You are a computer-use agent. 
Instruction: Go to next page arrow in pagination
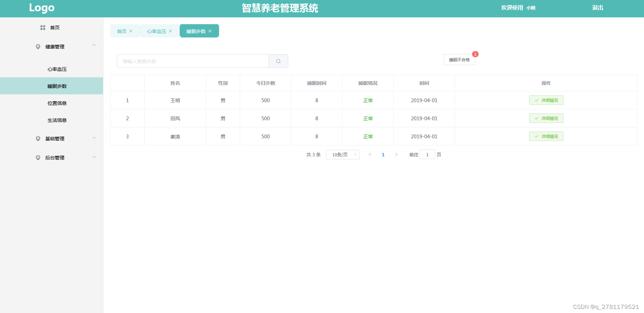[396, 155]
